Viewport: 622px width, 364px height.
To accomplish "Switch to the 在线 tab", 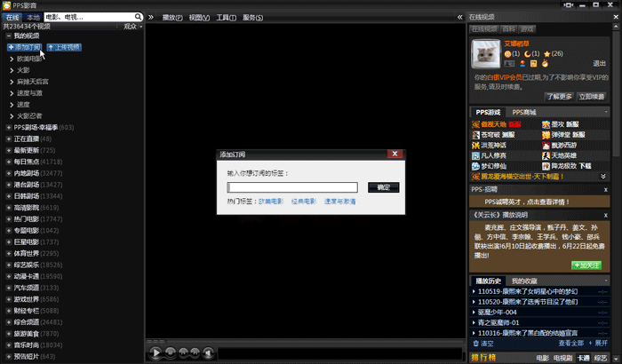I will pyautogui.click(x=12, y=17).
